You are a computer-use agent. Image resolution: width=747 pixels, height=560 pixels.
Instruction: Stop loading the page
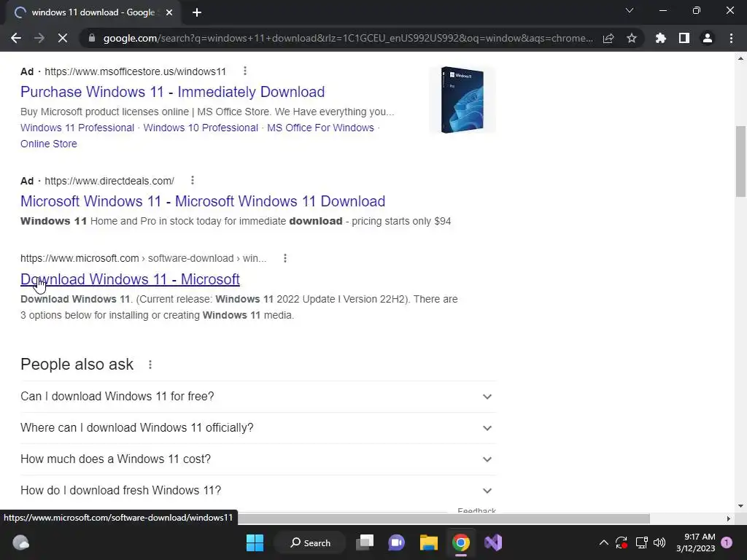(x=63, y=38)
